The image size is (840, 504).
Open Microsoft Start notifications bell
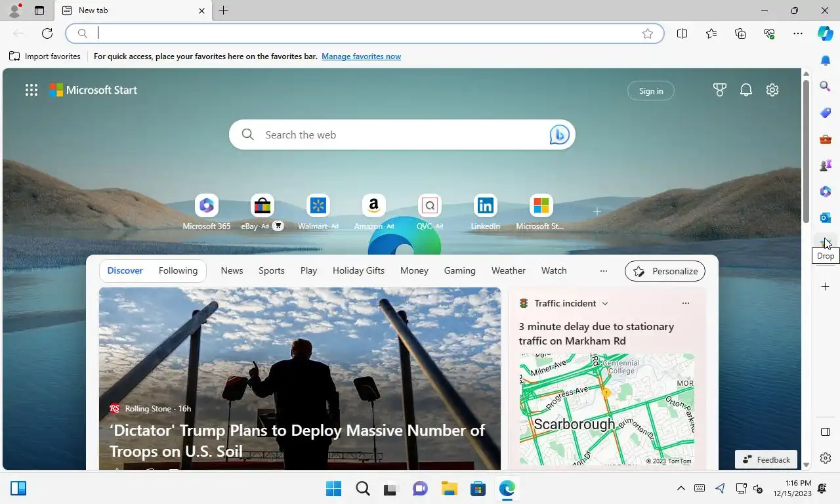[746, 91]
